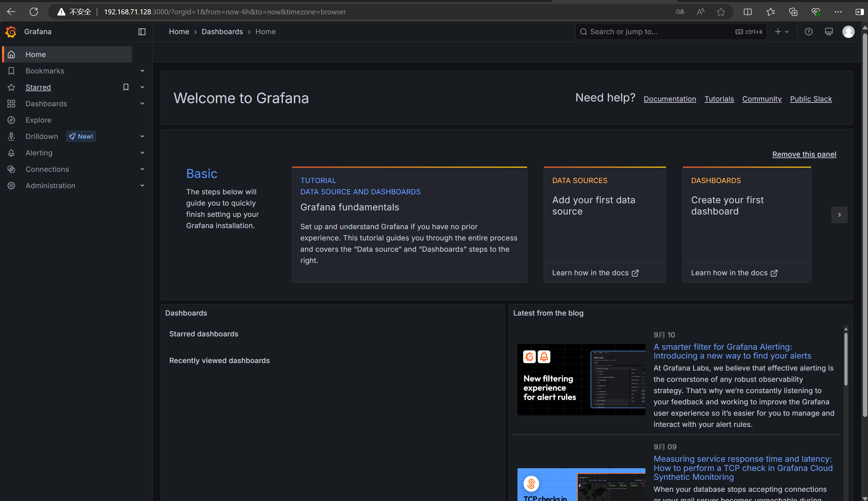Click the next arrow on setup cards
The image size is (868, 501).
(839, 215)
